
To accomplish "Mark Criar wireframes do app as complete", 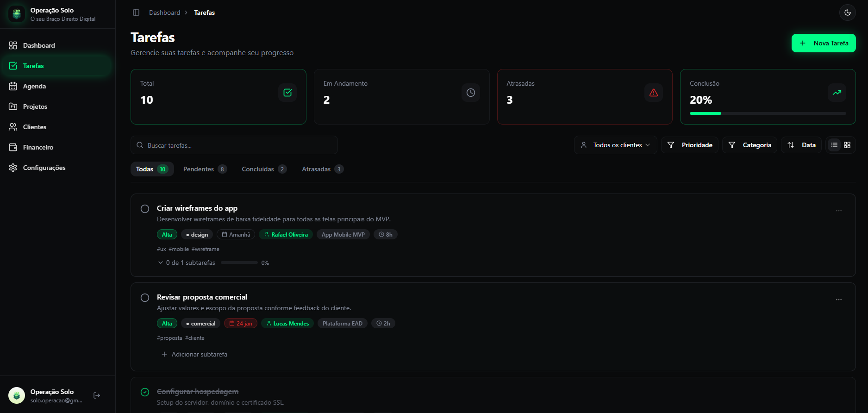I will click(x=145, y=209).
